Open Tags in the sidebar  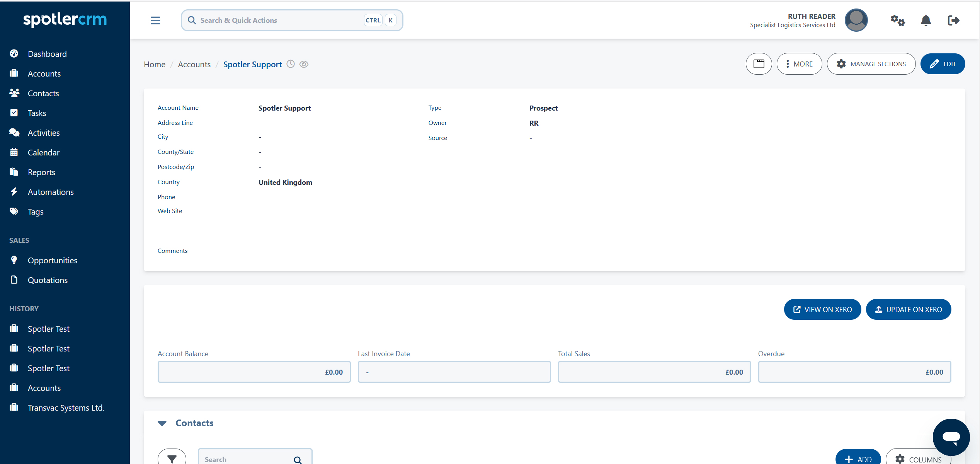tap(36, 212)
